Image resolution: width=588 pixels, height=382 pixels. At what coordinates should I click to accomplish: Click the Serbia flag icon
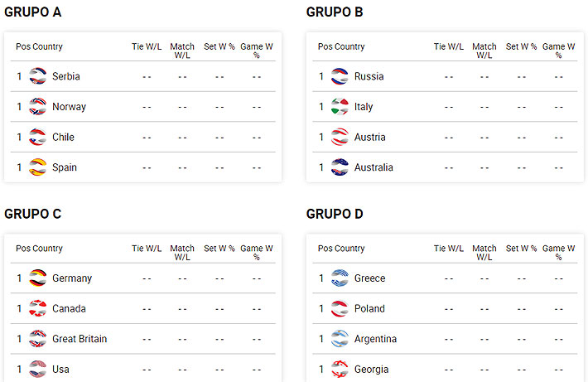(37, 76)
